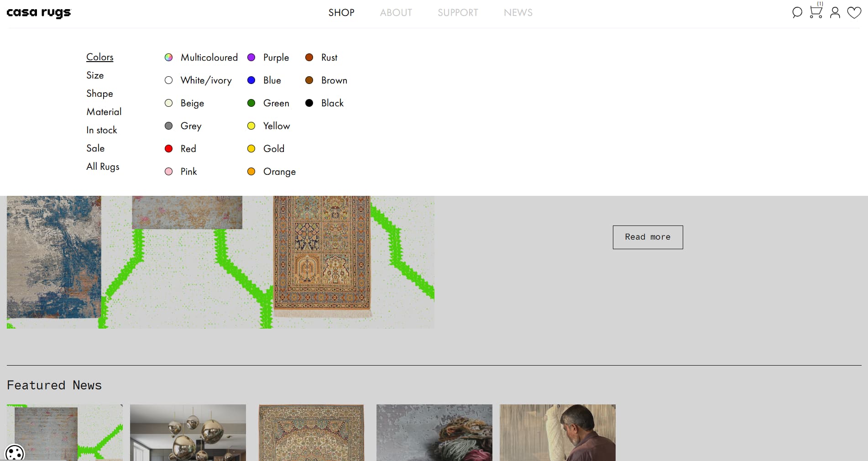The image size is (868, 461).
Task: Expand the Material submenu category
Action: click(x=104, y=112)
